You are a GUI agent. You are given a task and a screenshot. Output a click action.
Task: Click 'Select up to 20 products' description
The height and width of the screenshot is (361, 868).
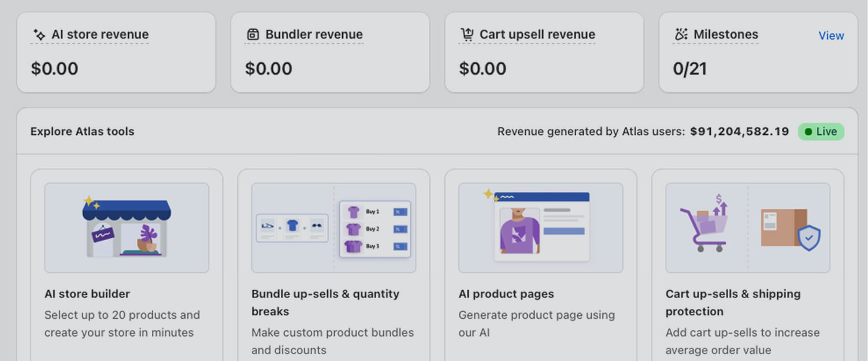coord(122,324)
